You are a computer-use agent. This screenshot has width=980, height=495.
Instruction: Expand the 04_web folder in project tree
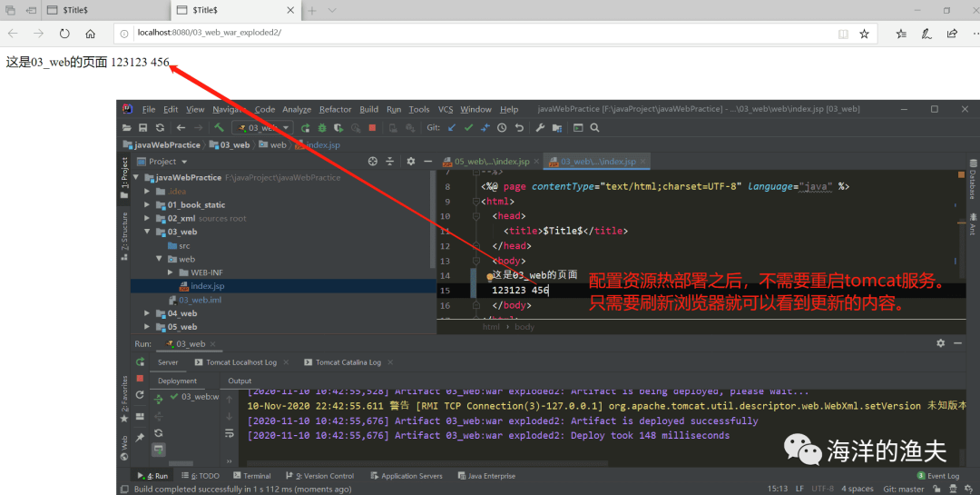(148, 313)
